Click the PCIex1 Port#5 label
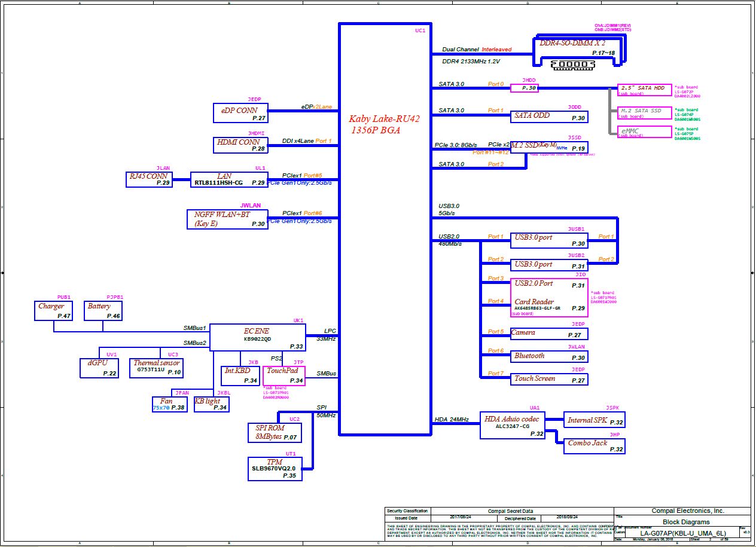Screen dimensions: 756x547 click(x=302, y=176)
